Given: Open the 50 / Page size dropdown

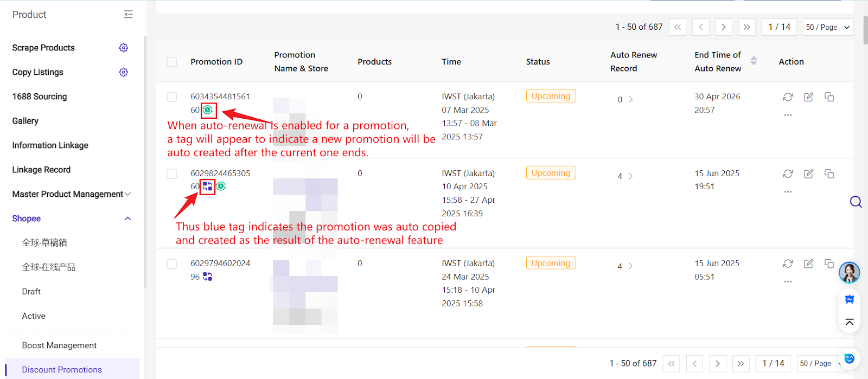Looking at the screenshot, I should point(827,27).
